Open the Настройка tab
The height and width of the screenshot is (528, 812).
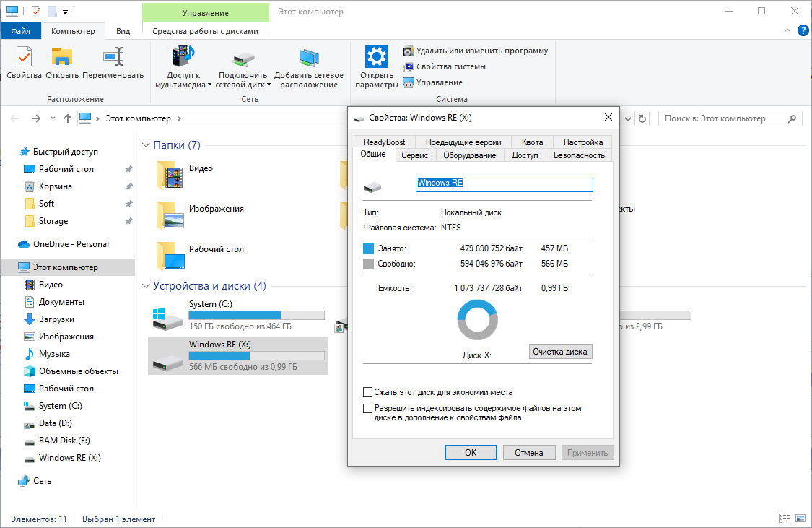click(x=583, y=142)
